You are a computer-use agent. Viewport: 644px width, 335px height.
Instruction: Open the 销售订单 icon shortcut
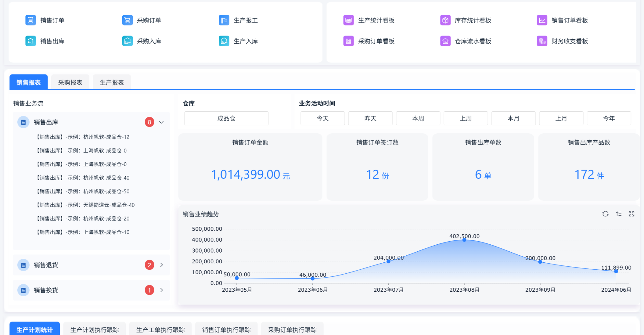click(x=31, y=20)
